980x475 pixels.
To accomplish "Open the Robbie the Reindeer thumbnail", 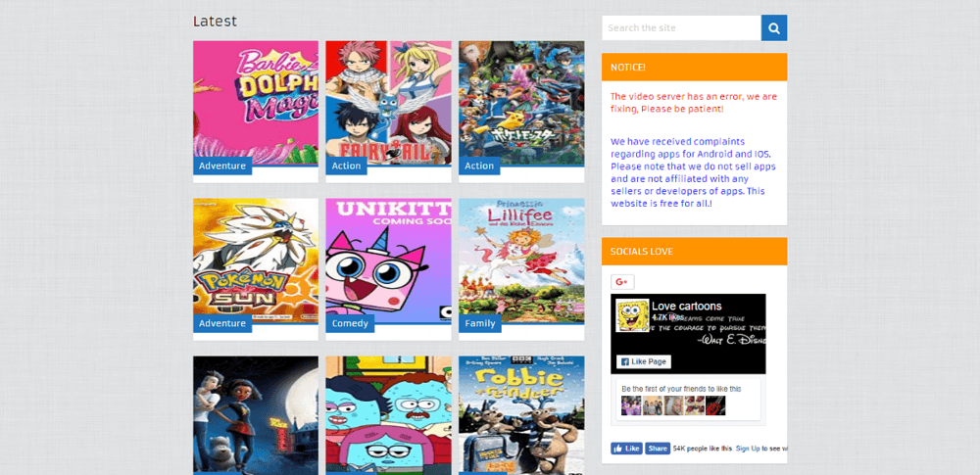I will [521, 415].
